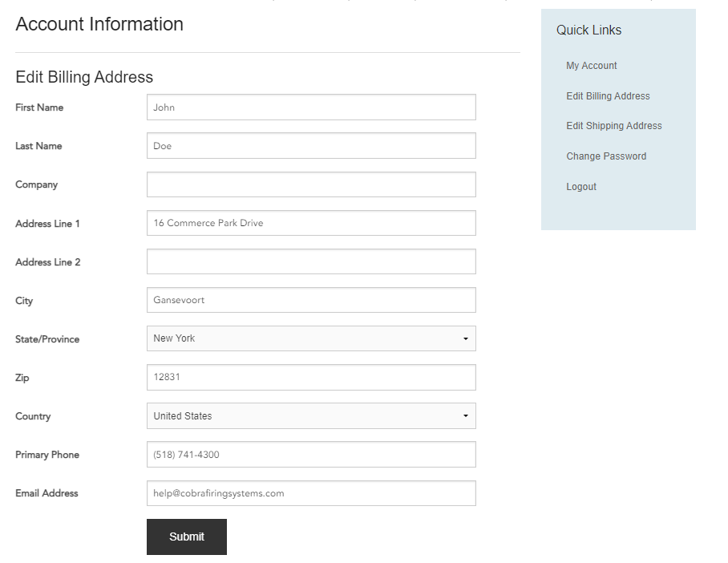Click the arrow of the United States selector
This screenshot has width=728, height=563.
coord(465,415)
